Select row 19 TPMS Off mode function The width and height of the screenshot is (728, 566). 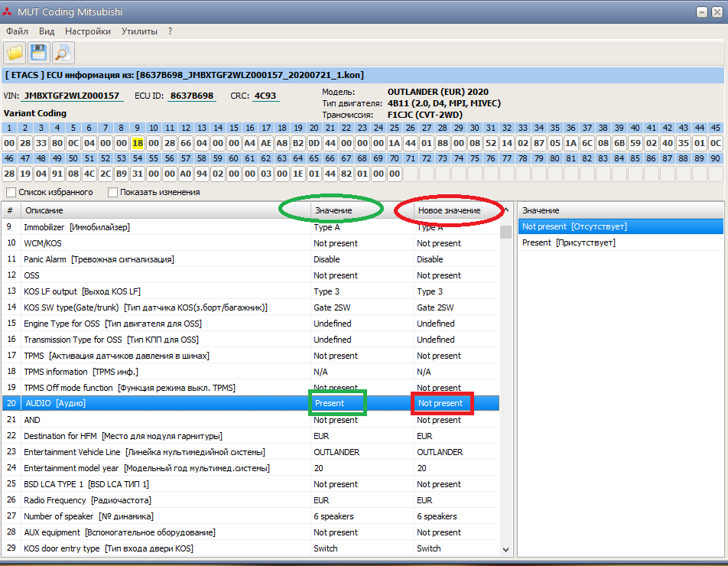tap(251, 388)
